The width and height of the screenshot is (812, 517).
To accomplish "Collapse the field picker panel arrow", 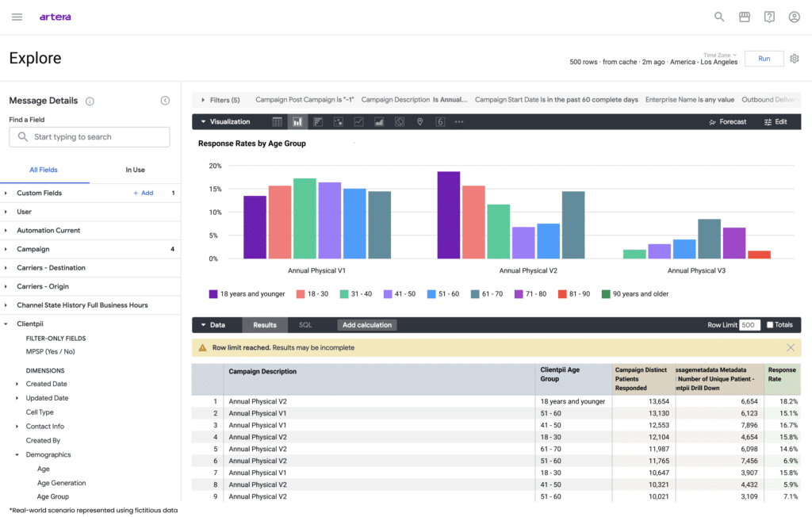I will pos(165,101).
